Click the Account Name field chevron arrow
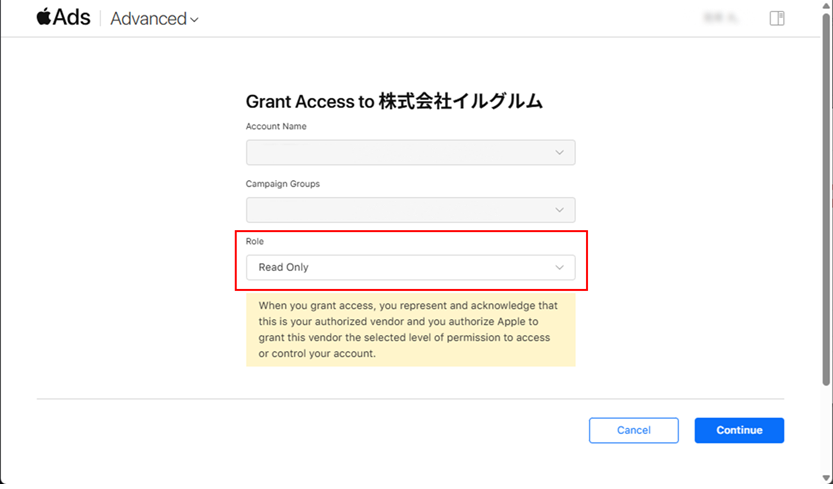The image size is (833, 489). point(559,153)
